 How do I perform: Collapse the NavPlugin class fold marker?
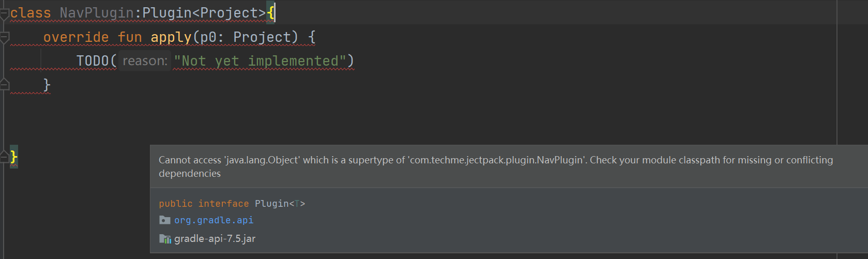coord(4,14)
